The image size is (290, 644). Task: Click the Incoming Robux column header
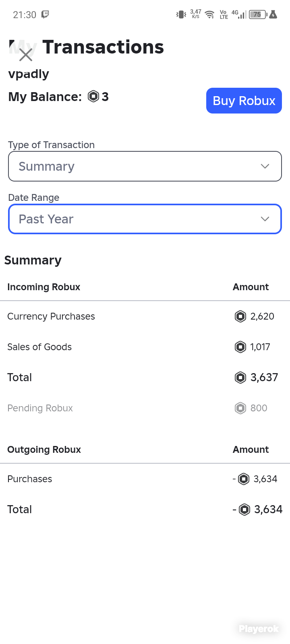44,287
